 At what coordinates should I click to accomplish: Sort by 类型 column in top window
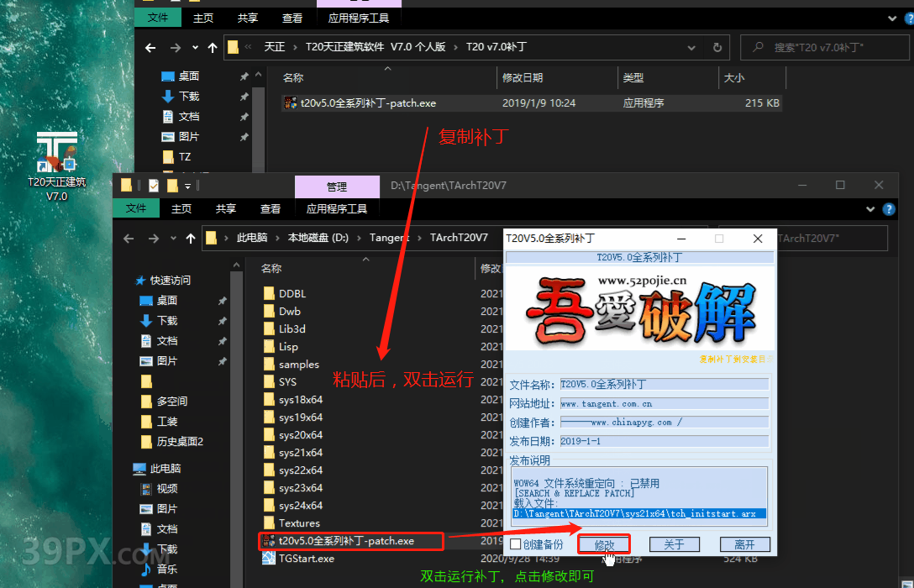click(633, 77)
